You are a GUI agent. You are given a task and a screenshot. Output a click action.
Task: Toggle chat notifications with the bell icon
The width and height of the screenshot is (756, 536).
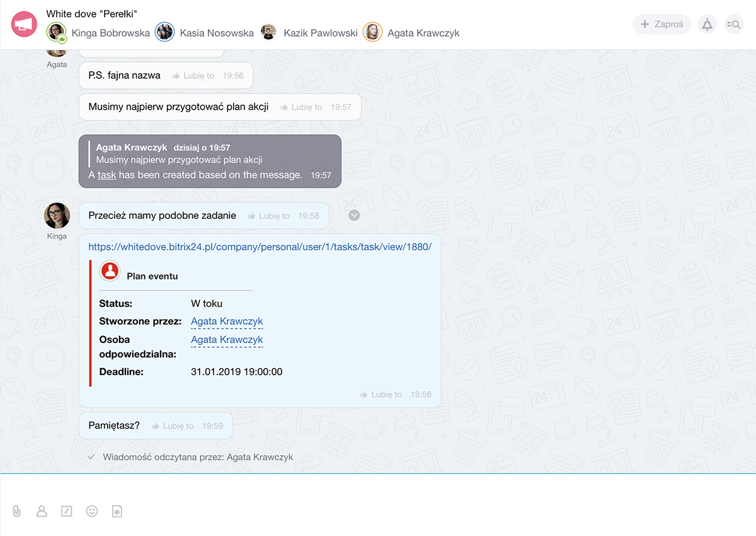pyautogui.click(x=707, y=25)
